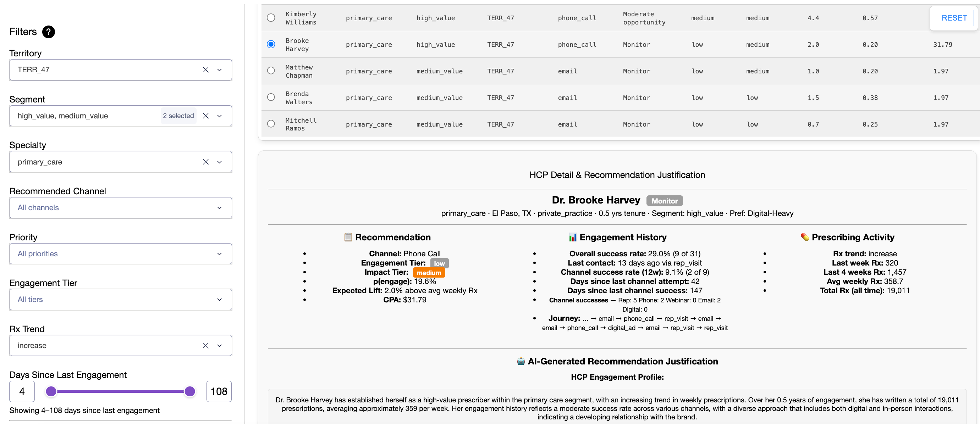Click the RESET button
Viewport: 980px width, 424px height.
click(954, 18)
